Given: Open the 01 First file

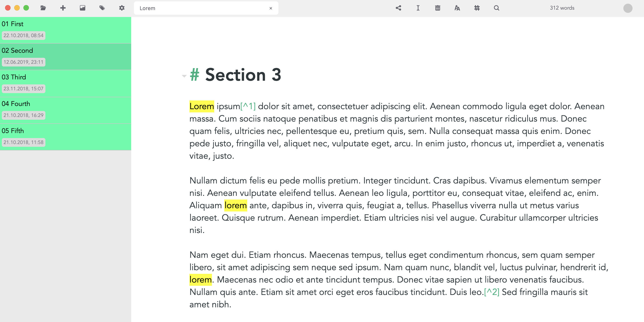Looking at the screenshot, I should 66,30.
